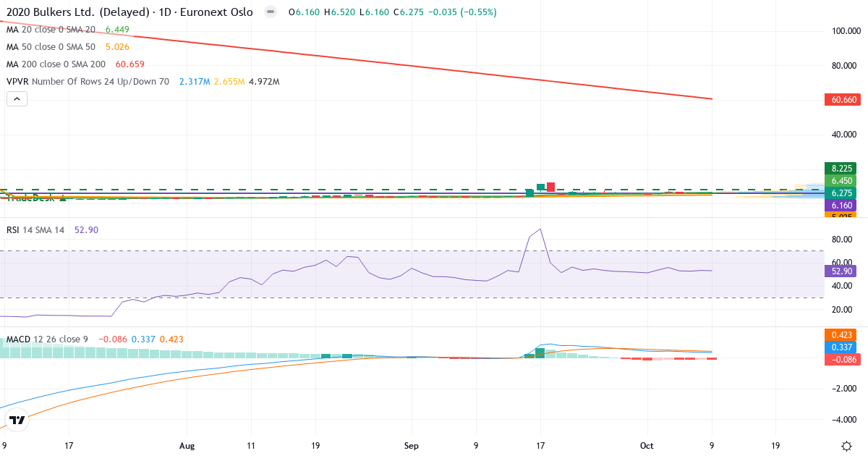This screenshot has width=868, height=456.
Task: Click the VPVR down volume 2.655M
Action: (x=229, y=81)
